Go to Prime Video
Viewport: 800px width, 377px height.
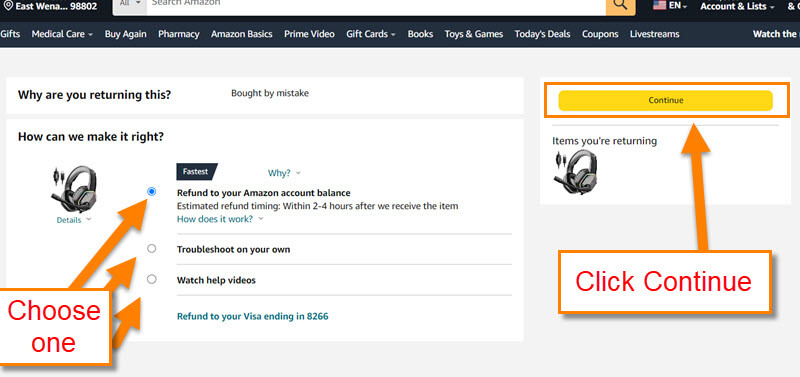tap(309, 34)
